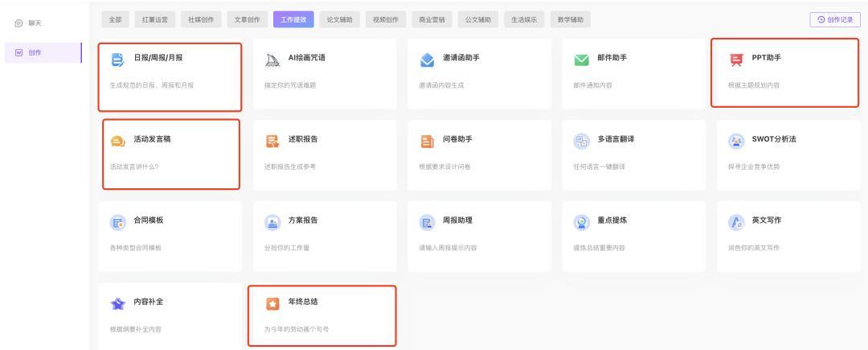Click description text 邀请函内容生成
Viewport: 868px width, 350px height.
[442, 85]
